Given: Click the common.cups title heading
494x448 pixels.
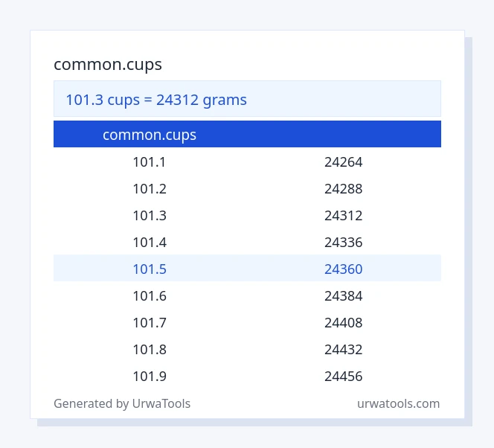Looking at the screenshot, I should tap(108, 65).
